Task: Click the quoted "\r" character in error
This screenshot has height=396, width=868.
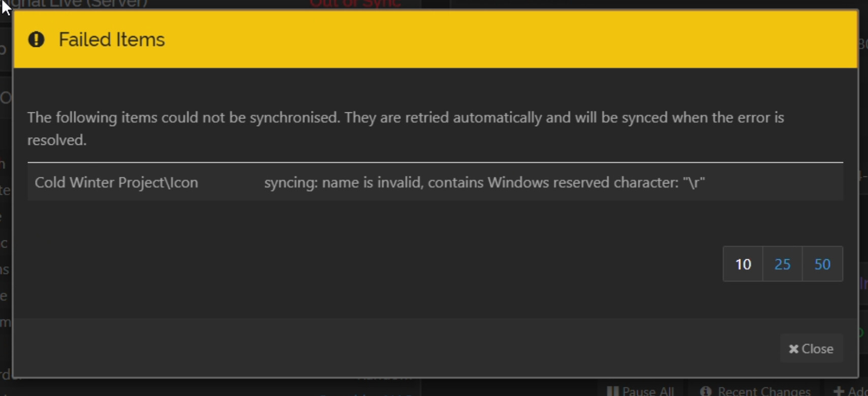Action: pos(694,182)
